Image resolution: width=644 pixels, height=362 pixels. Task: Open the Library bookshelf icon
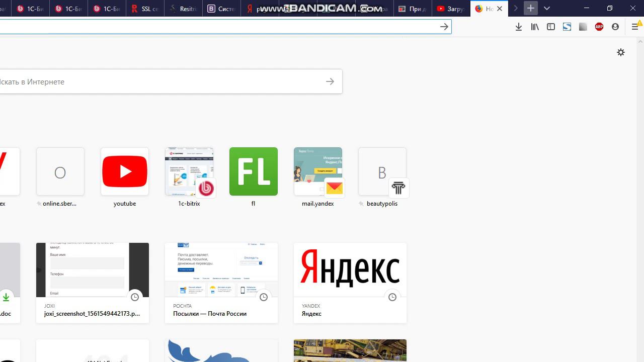pos(535,27)
